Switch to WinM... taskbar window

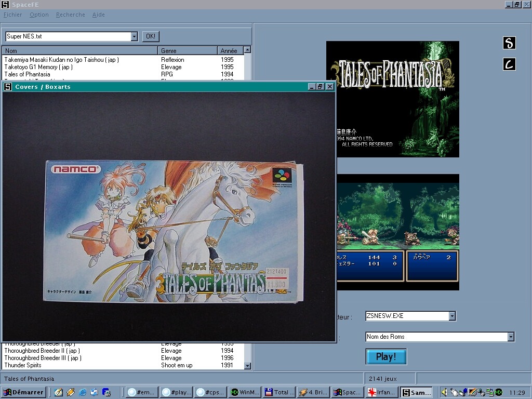(245, 392)
